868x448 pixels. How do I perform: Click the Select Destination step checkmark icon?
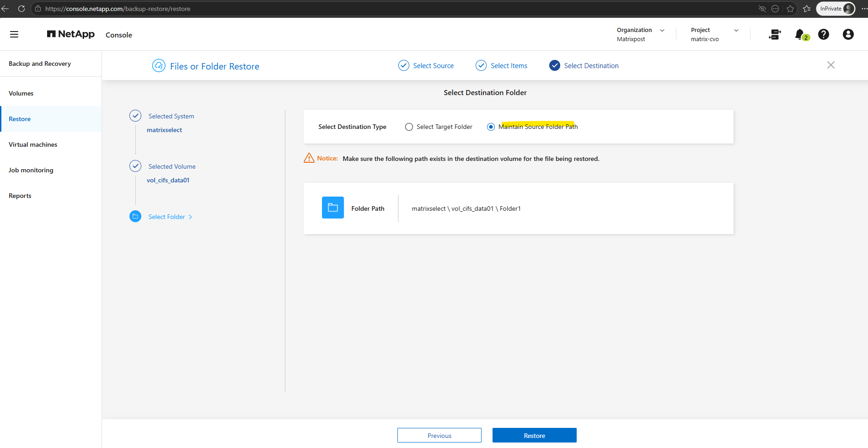[x=555, y=65]
